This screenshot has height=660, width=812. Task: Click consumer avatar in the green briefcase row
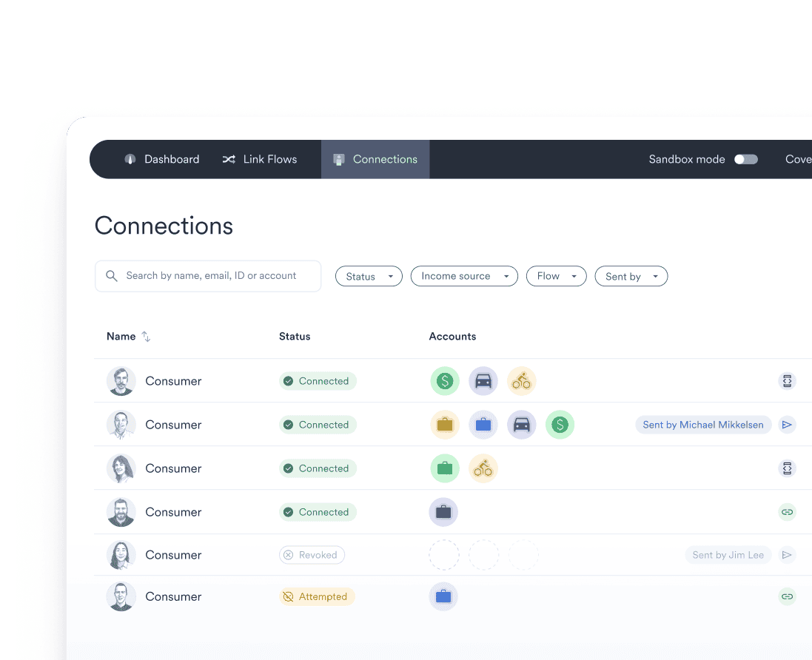point(121,468)
